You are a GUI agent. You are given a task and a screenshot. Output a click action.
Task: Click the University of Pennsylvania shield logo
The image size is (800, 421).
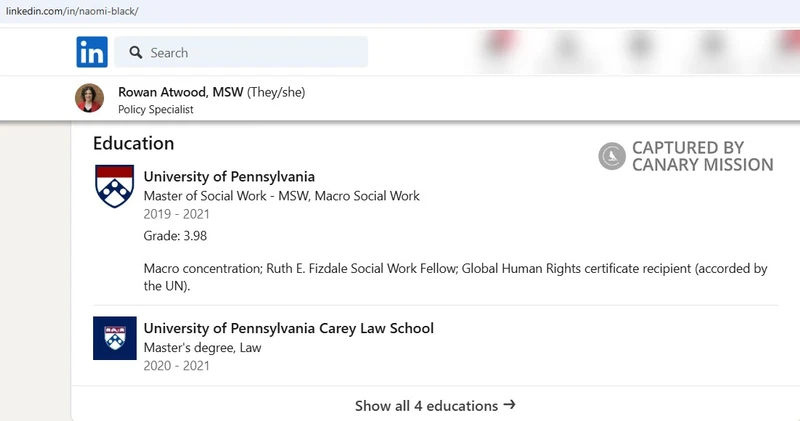(x=114, y=186)
